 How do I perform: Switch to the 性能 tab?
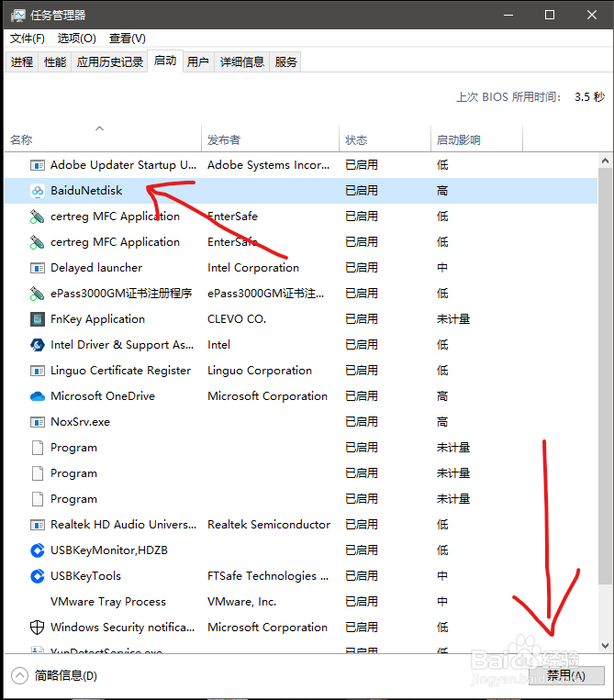point(55,61)
